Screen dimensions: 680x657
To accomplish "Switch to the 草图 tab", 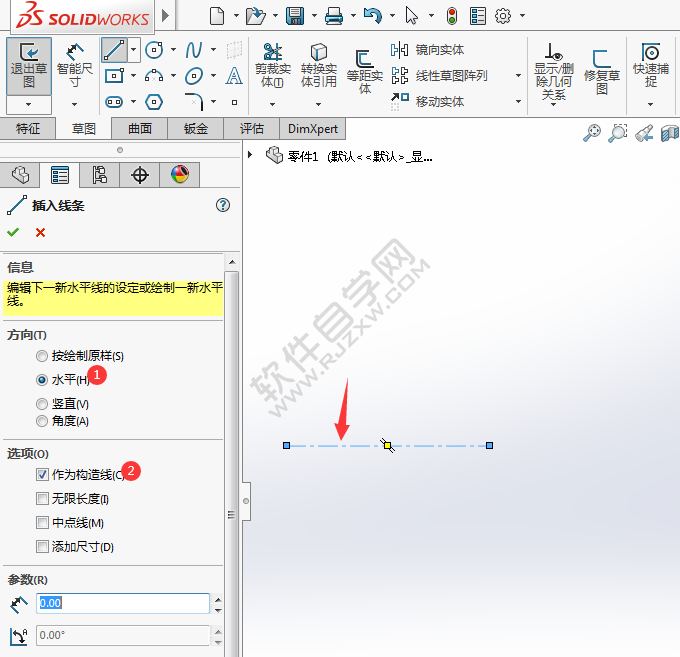I will pyautogui.click(x=83, y=129).
